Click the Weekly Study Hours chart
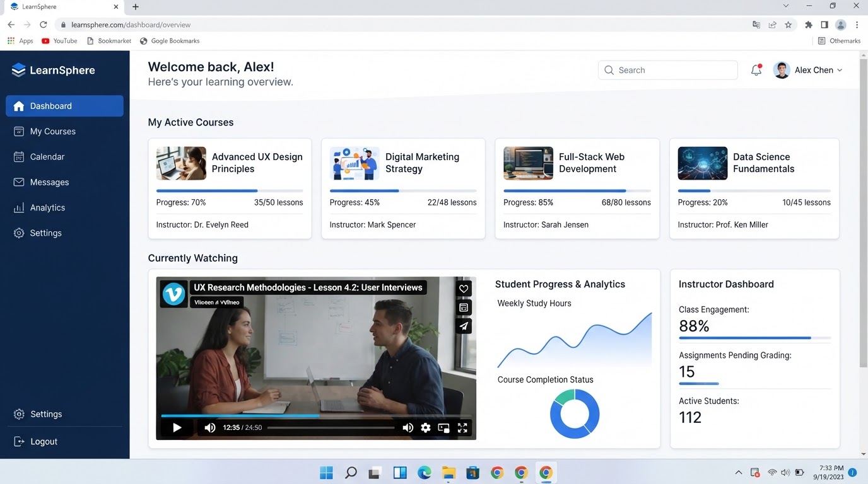Image resolution: width=868 pixels, height=484 pixels. (x=575, y=340)
